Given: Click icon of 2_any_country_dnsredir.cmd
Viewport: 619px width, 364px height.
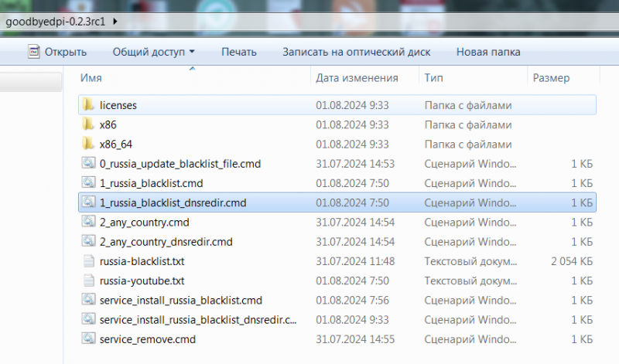Looking at the screenshot, I should tap(88, 241).
